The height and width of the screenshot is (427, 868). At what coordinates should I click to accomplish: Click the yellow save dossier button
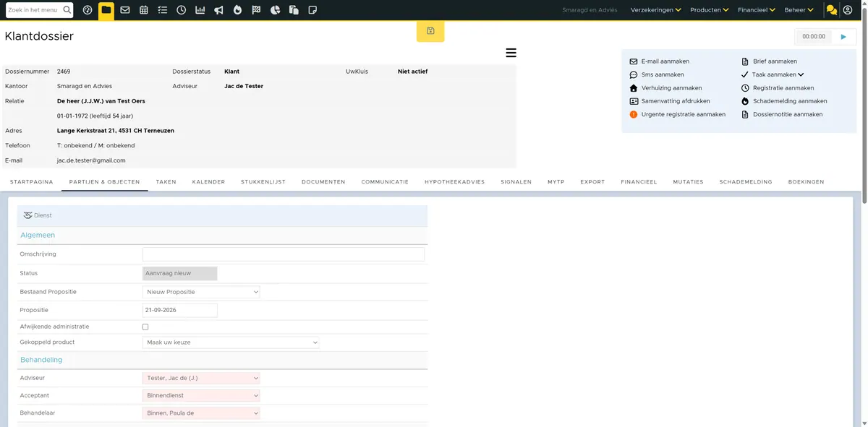point(430,31)
